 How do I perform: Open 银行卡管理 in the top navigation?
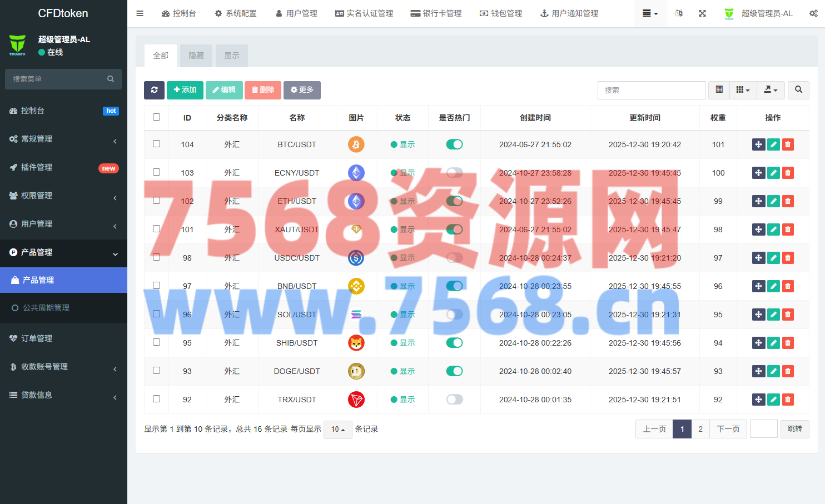[436, 13]
